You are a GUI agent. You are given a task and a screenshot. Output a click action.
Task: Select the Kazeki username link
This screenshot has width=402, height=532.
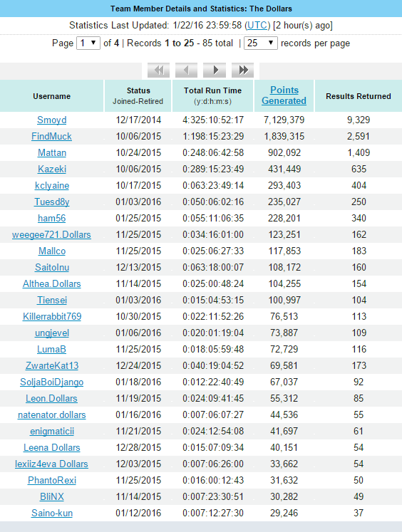52,169
